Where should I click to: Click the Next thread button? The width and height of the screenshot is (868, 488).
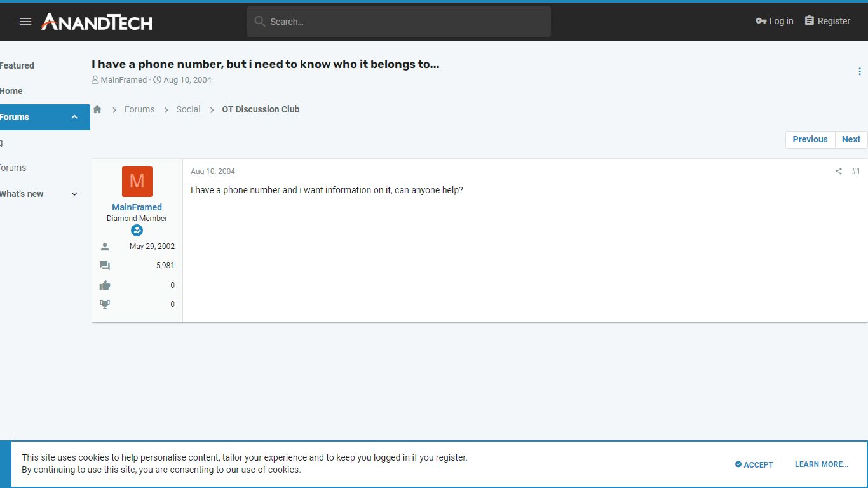point(851,139)
